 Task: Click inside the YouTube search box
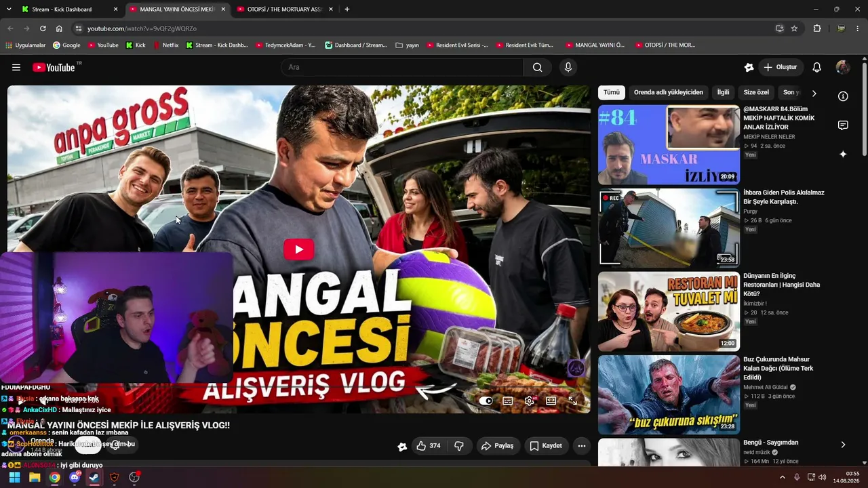pos(402,67)
